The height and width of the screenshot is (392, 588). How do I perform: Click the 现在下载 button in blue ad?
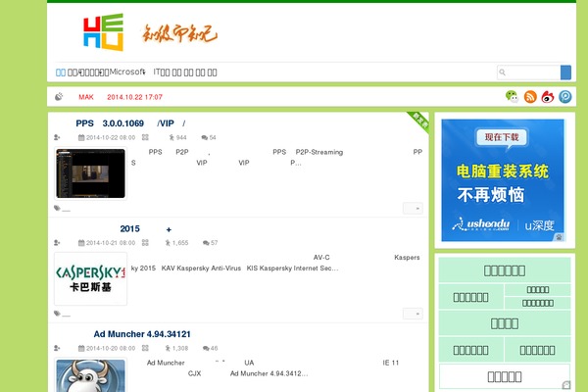click(x=502, y=137)
